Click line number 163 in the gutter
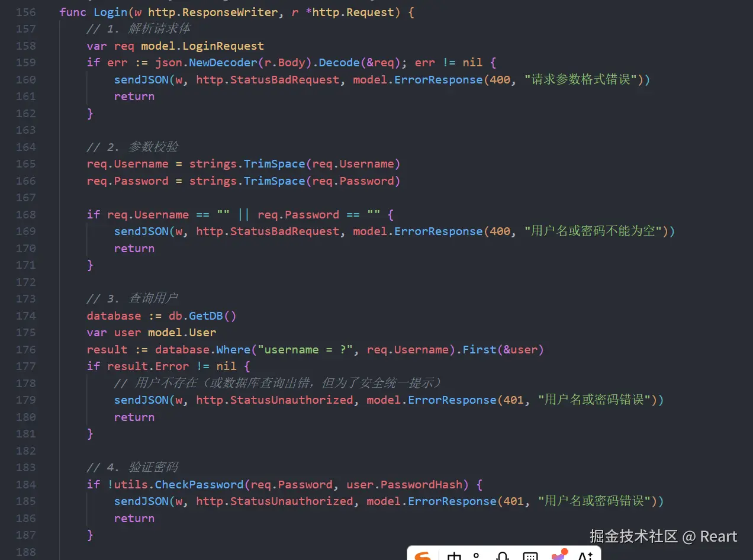 25,130
